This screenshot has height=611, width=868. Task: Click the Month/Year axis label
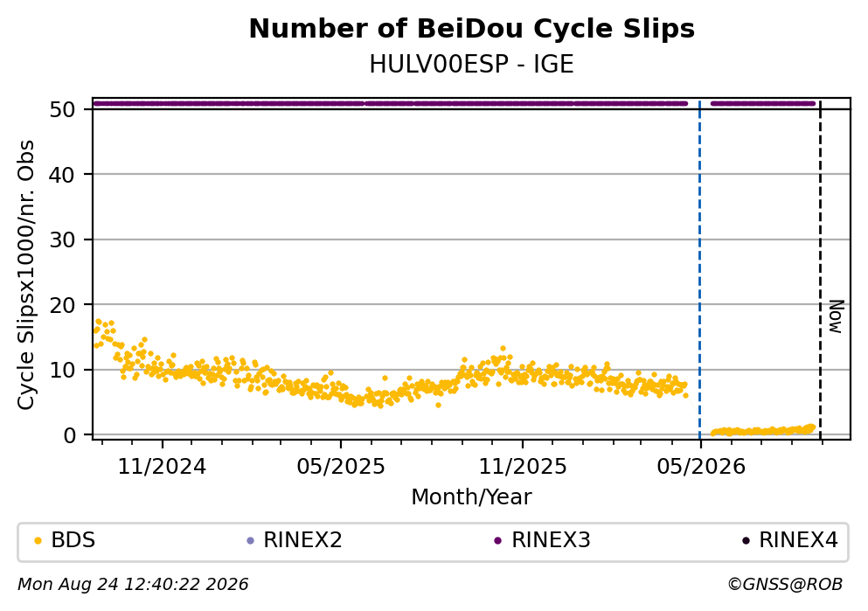471,497
